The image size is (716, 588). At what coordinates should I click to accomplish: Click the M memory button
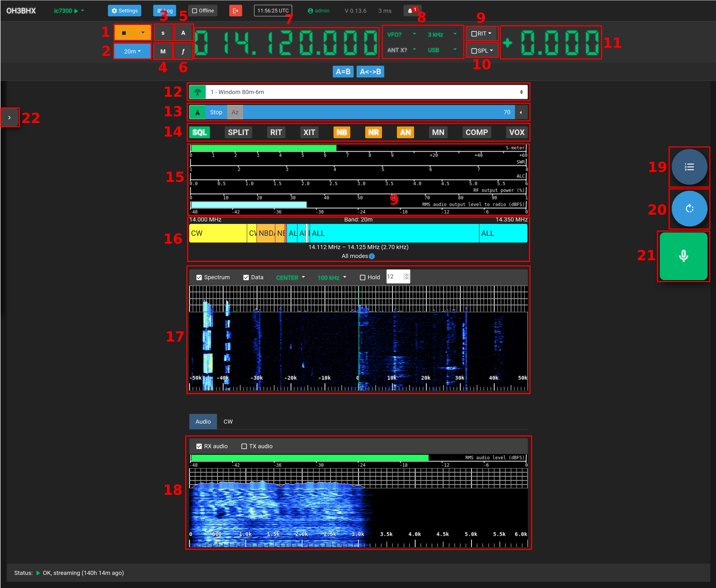(163, 51)
